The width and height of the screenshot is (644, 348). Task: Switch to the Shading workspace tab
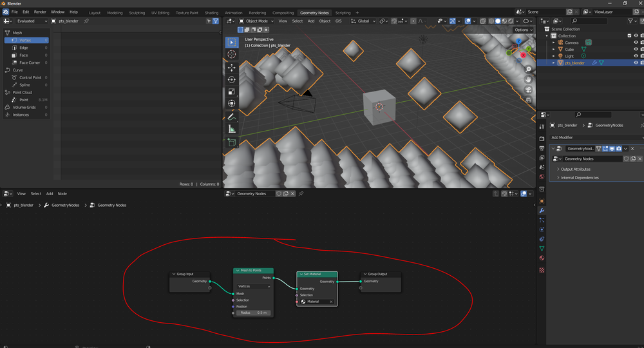point(211,13)
